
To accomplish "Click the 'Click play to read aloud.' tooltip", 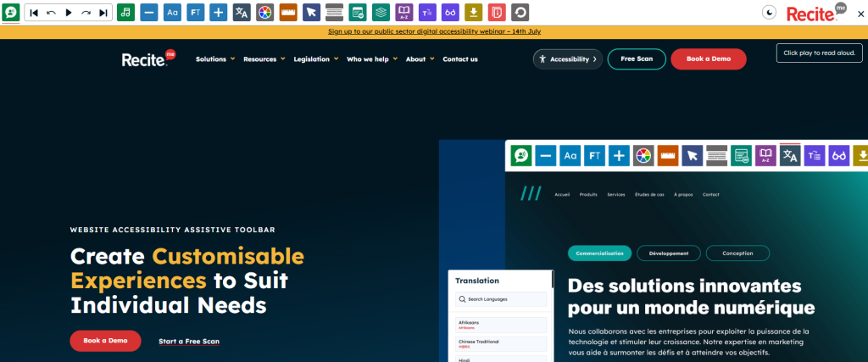I will 820,53.
